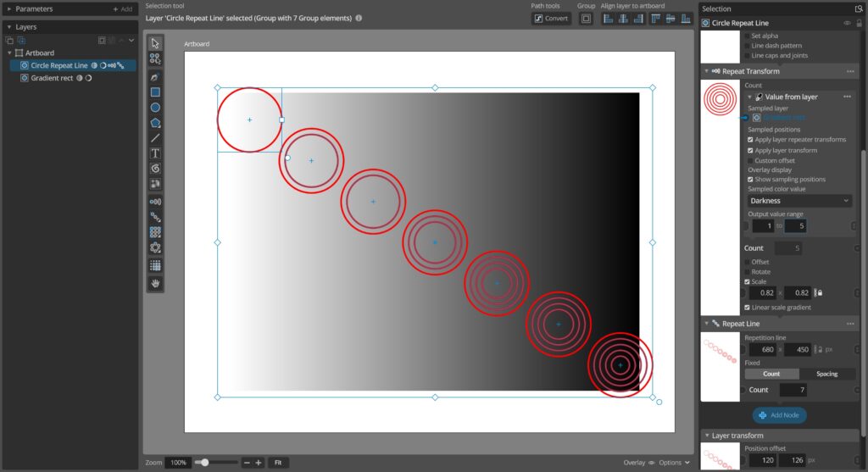Select the Gradient rect layer
Viewport: 868px width, 472px height.
[52, 78]
